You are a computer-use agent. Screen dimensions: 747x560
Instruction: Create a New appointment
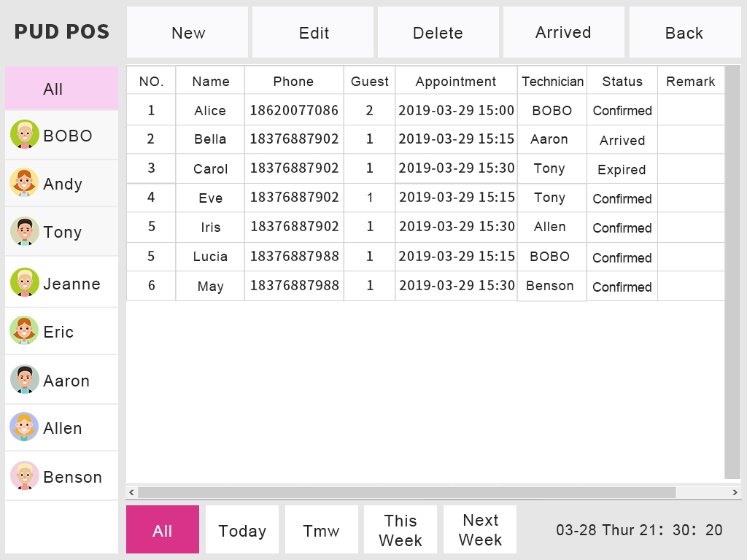(187, 33)
